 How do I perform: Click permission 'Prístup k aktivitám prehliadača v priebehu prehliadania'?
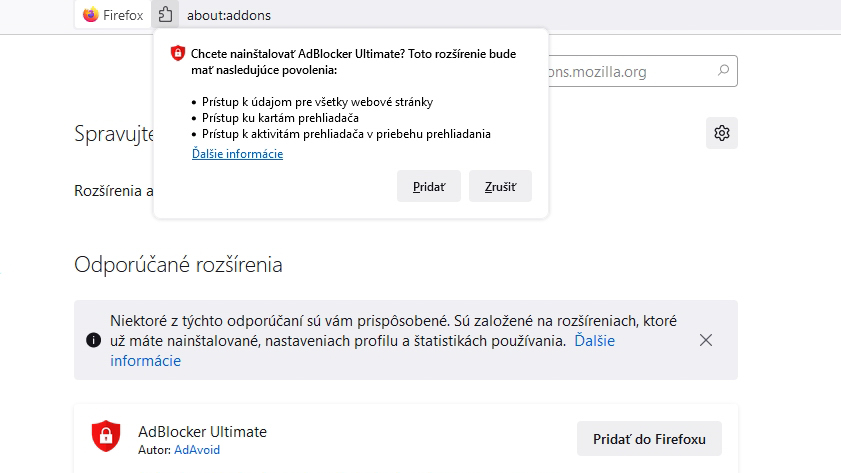point(346,134)
